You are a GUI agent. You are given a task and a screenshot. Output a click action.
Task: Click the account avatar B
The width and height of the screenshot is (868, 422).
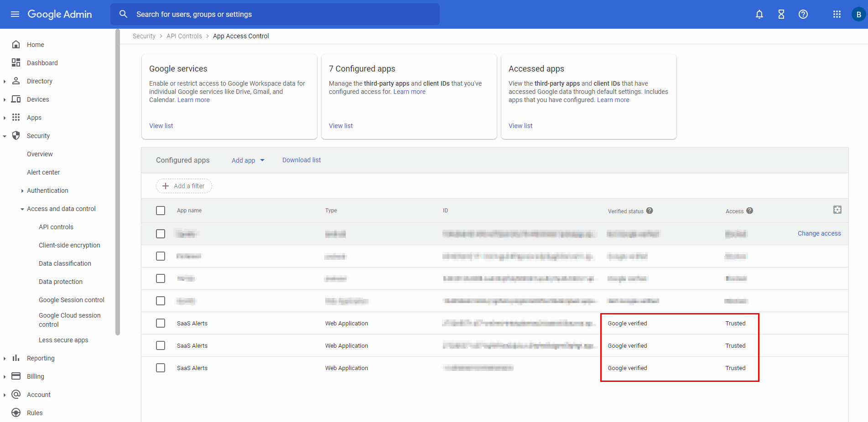pos(858,14)
